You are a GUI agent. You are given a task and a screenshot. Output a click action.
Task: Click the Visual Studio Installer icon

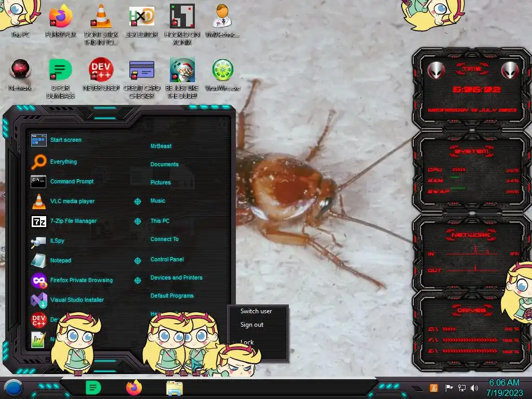tap(39, 300)
